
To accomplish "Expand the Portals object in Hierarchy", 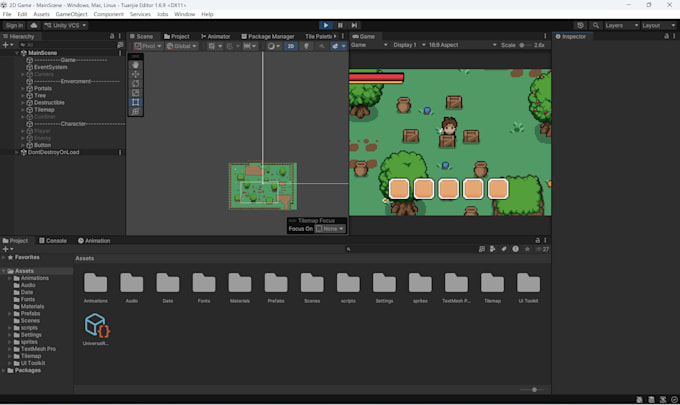I will 23,88.
